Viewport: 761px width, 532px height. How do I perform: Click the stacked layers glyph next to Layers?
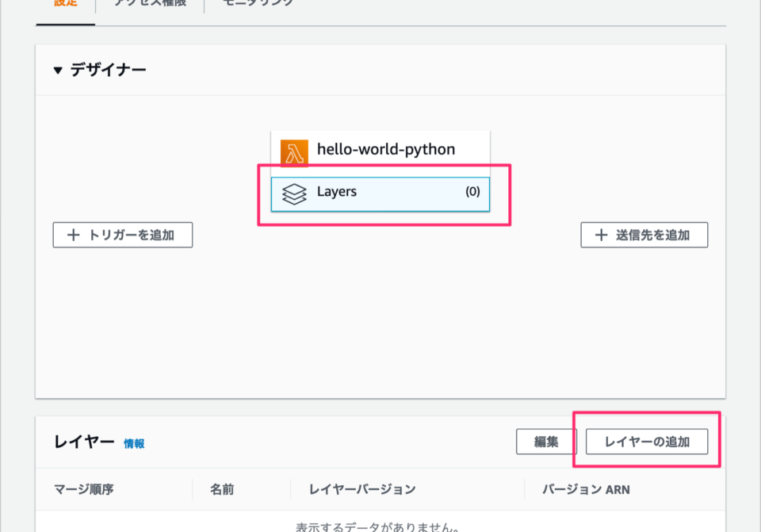[294, 193]
